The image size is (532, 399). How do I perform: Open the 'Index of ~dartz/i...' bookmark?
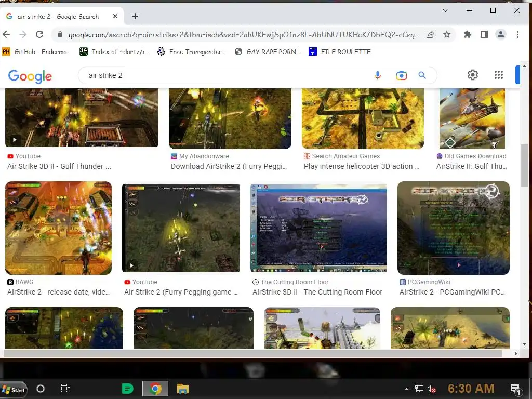pyautogui.click(x=114, y=51)
